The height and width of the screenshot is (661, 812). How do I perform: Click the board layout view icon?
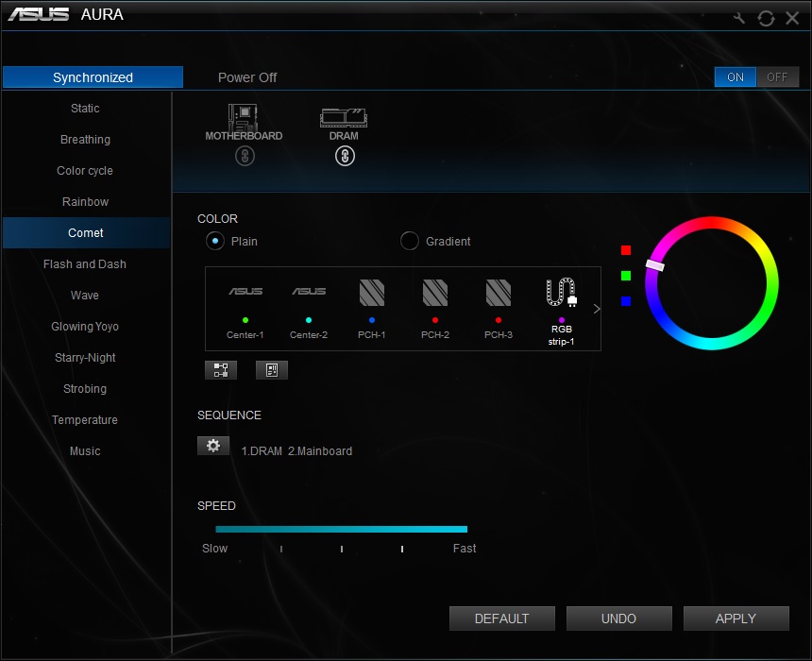[272, 370]
